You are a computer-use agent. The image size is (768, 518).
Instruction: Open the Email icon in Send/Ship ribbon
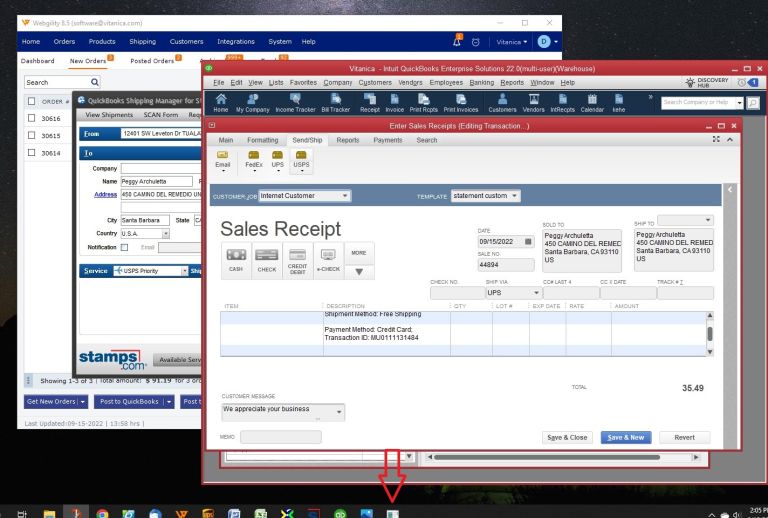coord(223,158)
